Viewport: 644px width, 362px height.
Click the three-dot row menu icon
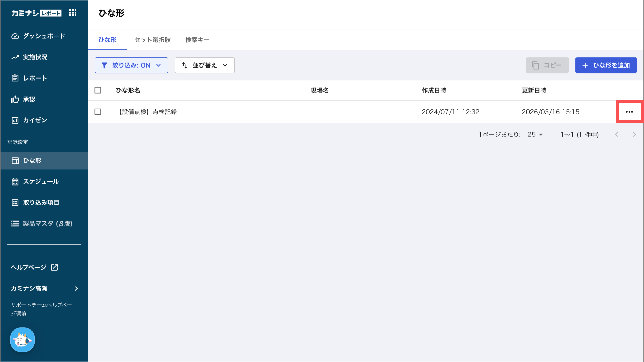(x=629, y=112)
